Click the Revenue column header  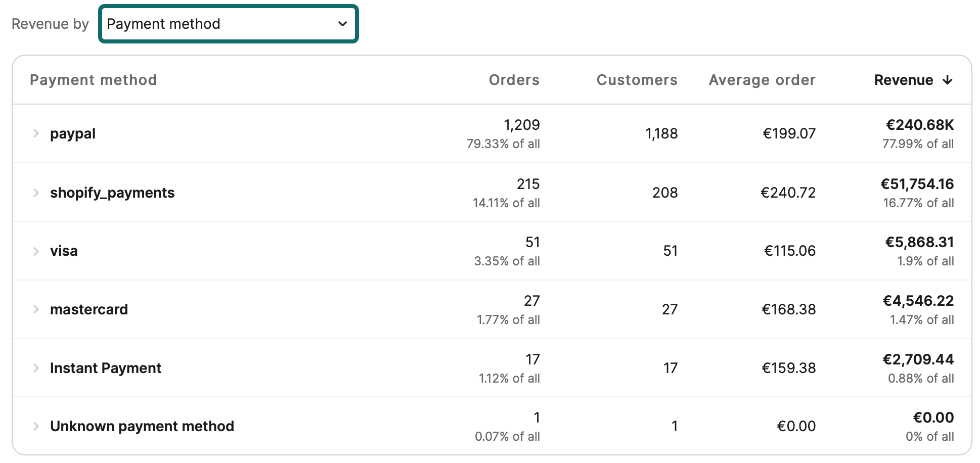tap(905, 80)
